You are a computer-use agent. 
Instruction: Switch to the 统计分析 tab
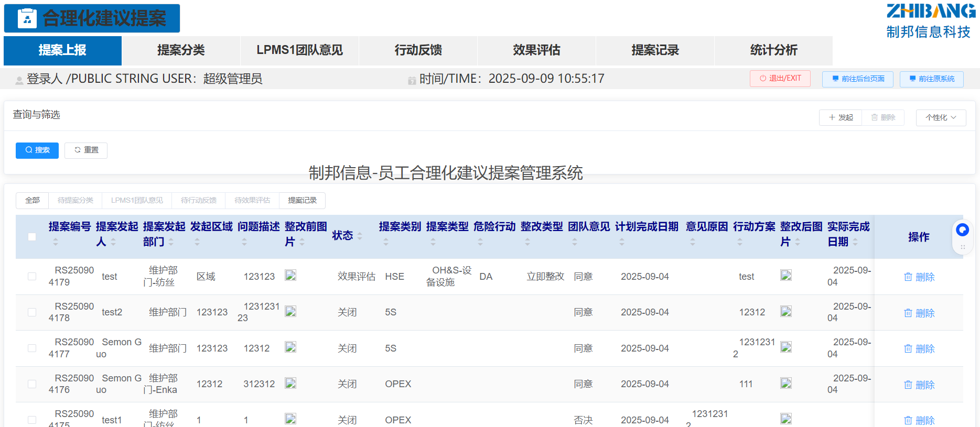click(773, 50)
